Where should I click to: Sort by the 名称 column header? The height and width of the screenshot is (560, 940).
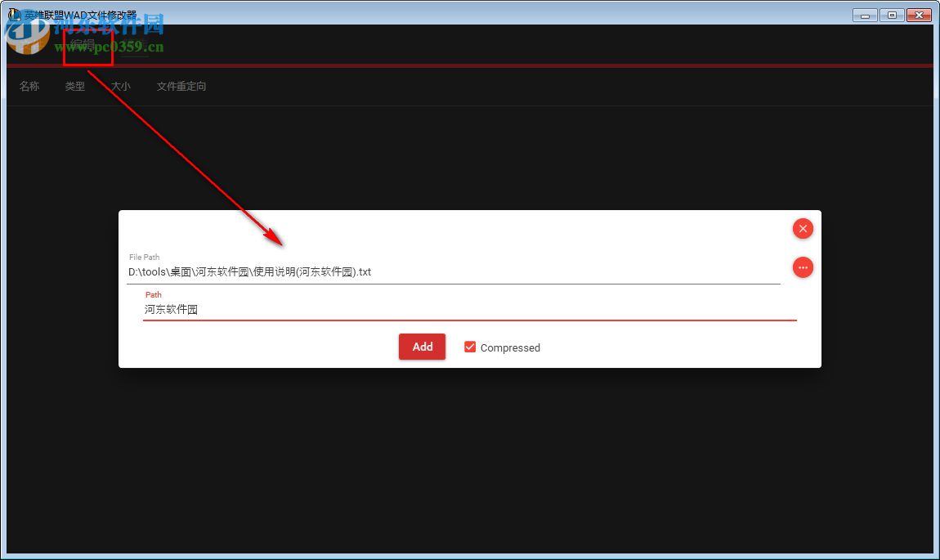[x=29, y=87]
